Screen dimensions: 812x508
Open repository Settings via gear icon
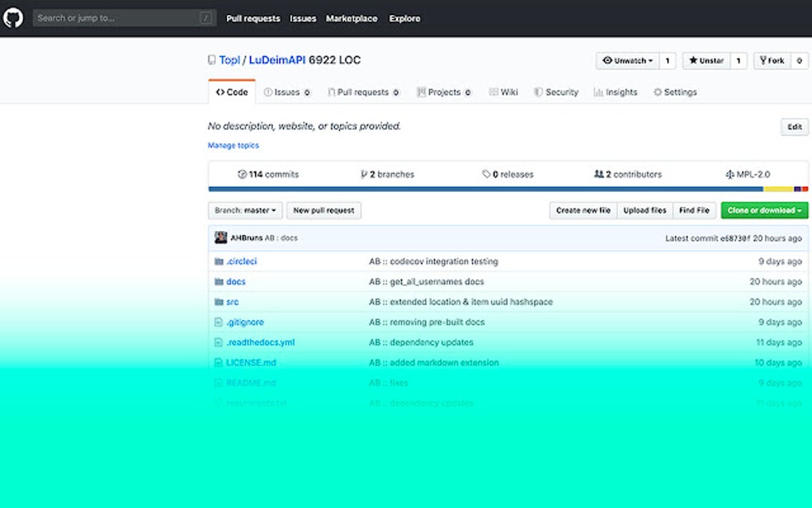pos(658,92)
